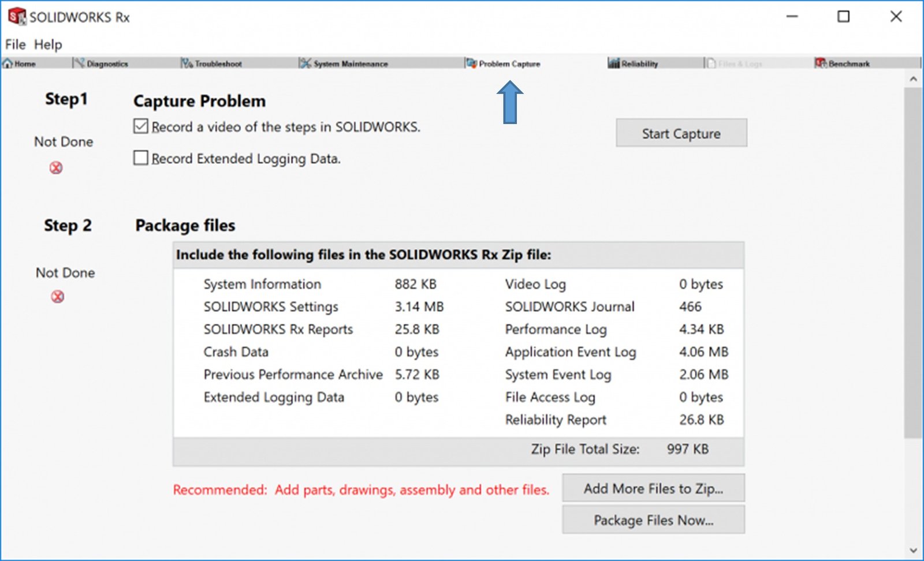The image size is (924, 561).
Task: Click the scrollbar up arrow
Action: pyautogui.click(x=913, y=79)
